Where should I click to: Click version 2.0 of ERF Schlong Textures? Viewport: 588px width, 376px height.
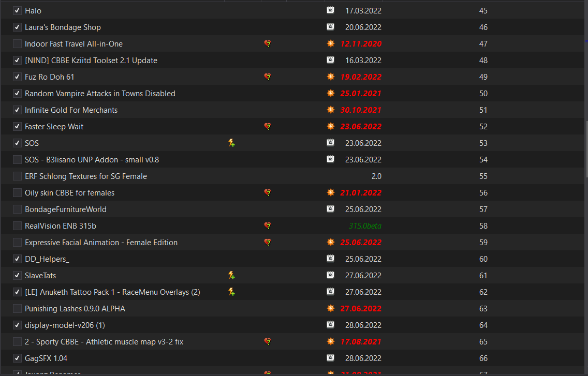coord(376,176)
